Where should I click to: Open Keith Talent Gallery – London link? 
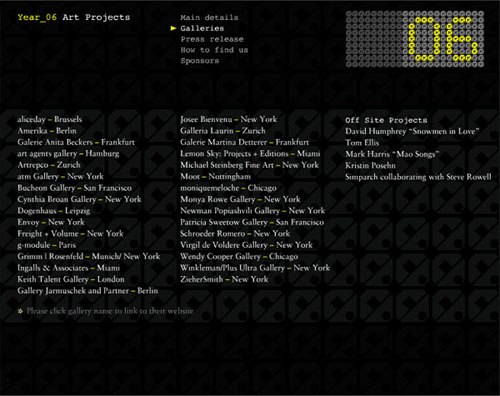[x=71, y=279]
